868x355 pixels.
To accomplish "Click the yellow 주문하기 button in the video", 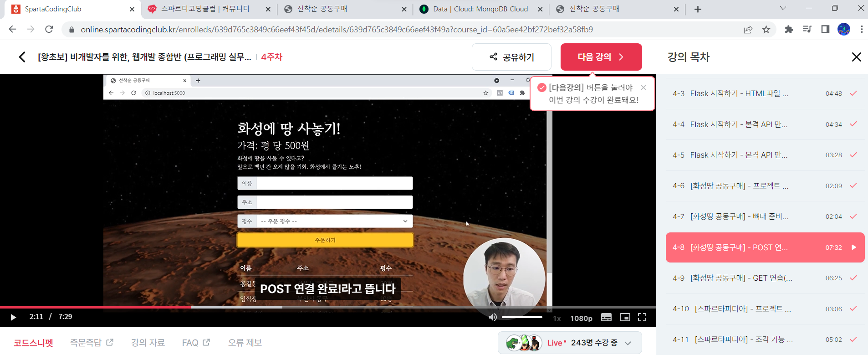I will (325, 240).
